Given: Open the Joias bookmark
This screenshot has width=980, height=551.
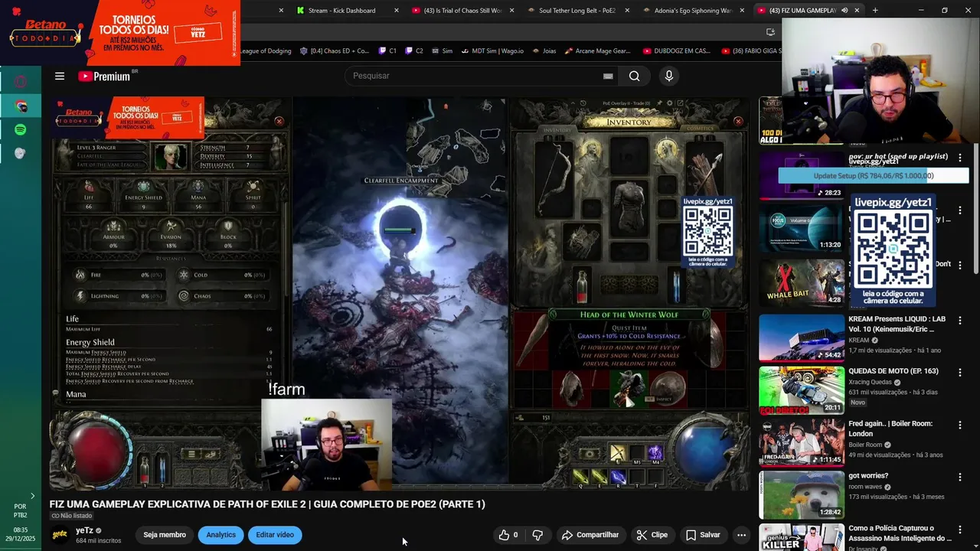Looking at the screenshot, I should click(x=543, y=51).
